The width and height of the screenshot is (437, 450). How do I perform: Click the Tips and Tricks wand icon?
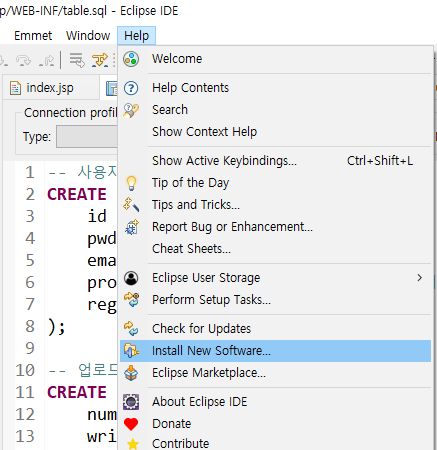click(131, 205)
